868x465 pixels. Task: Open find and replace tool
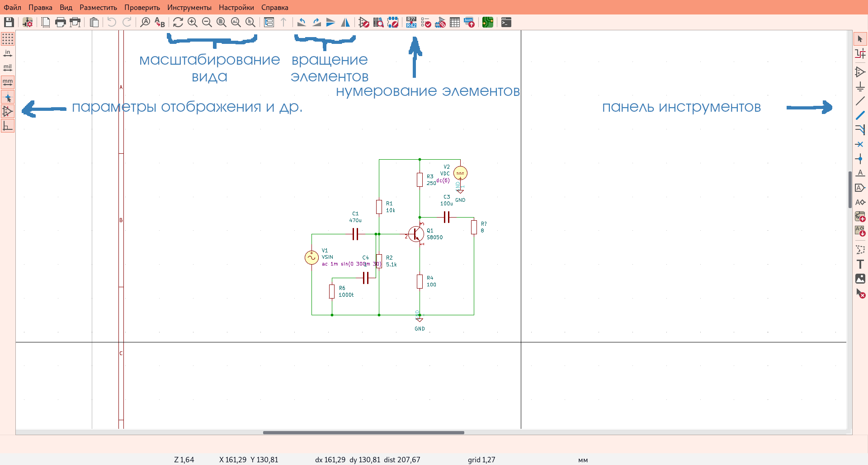click(x=160, y=22)
